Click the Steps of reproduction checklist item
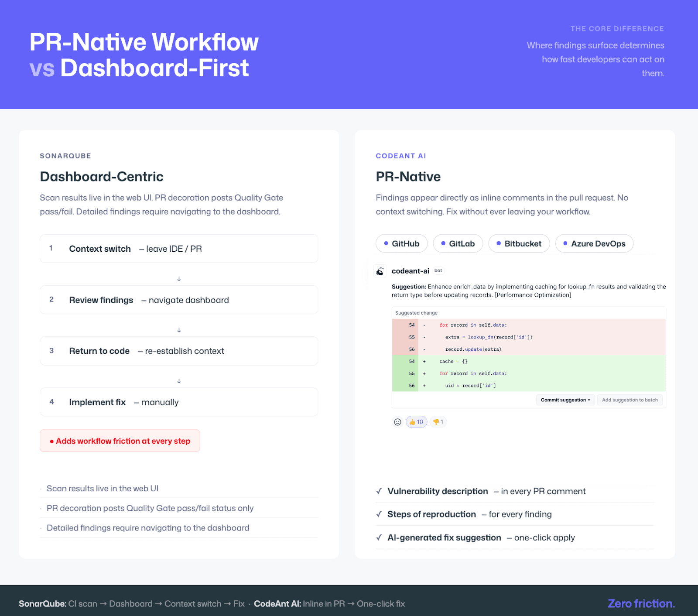Viewport: 698px width, 616px height. [515, 514]
